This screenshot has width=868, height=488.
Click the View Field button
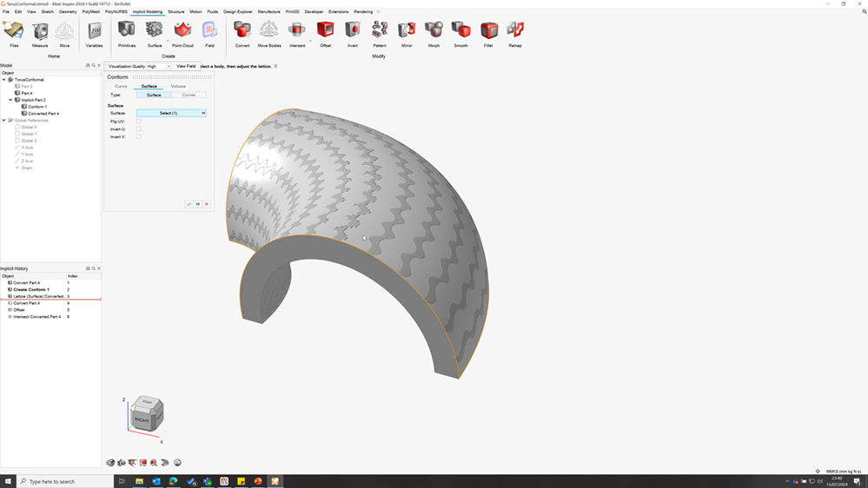pyautogui.click(x=186, y=66)
